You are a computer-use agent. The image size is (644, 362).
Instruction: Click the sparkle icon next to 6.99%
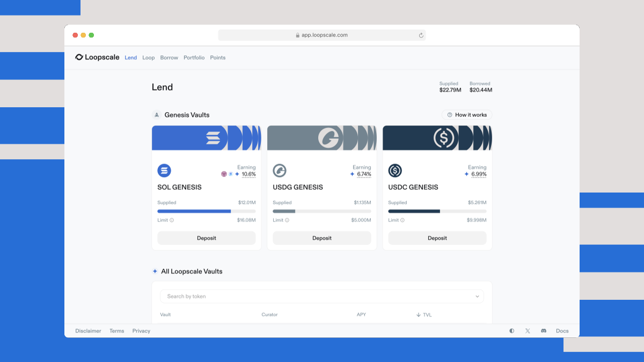[x=467, y=174]
